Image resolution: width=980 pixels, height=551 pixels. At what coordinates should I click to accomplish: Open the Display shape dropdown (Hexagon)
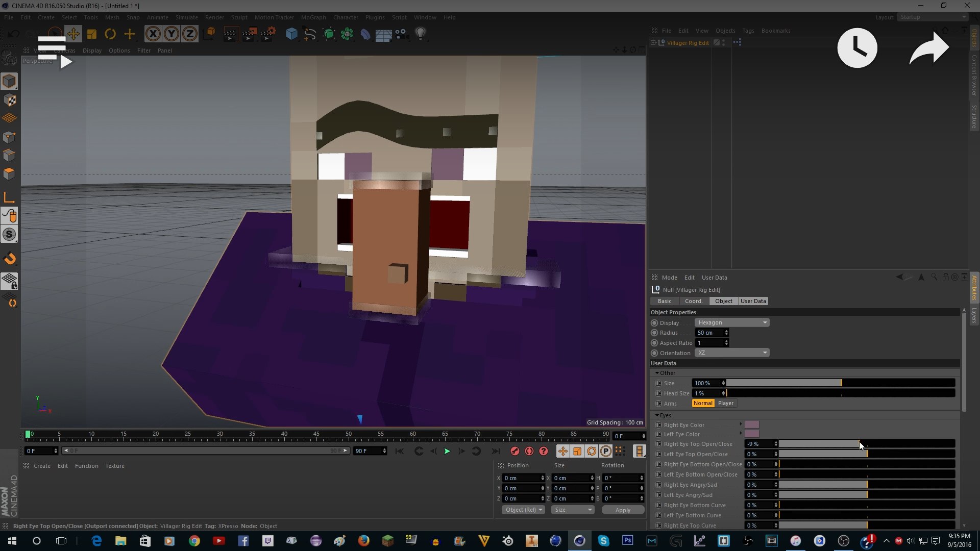732,322
